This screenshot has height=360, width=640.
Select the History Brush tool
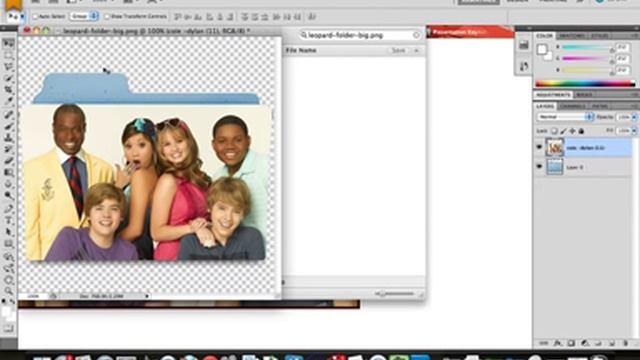[x=9, y=149]
